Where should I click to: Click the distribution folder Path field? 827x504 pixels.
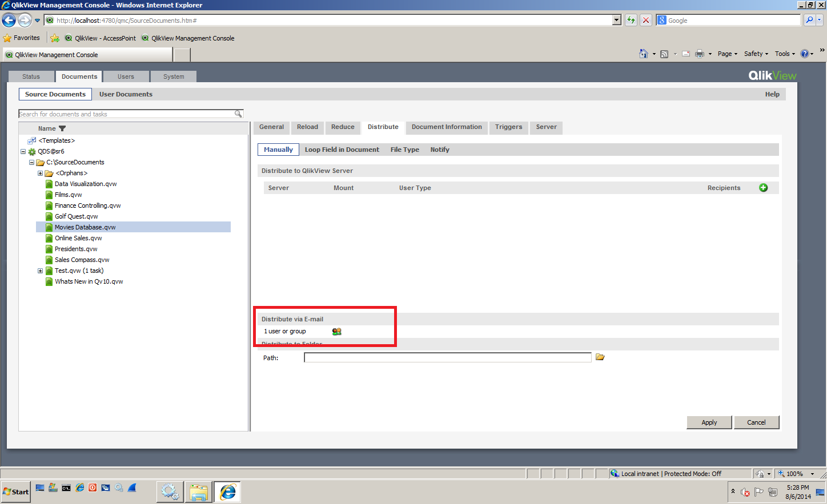click(x=448, y=357)
